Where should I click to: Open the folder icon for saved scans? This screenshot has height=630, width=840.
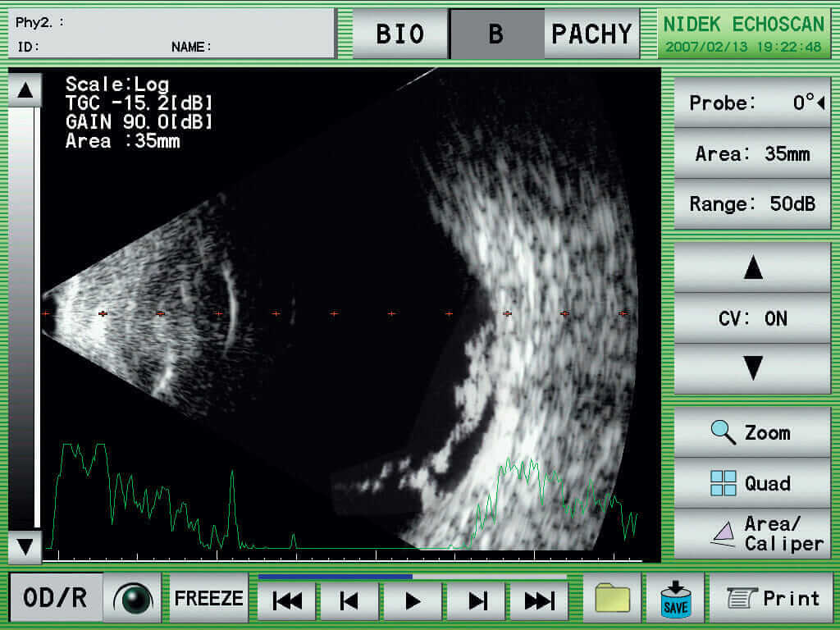coord(612,599)
